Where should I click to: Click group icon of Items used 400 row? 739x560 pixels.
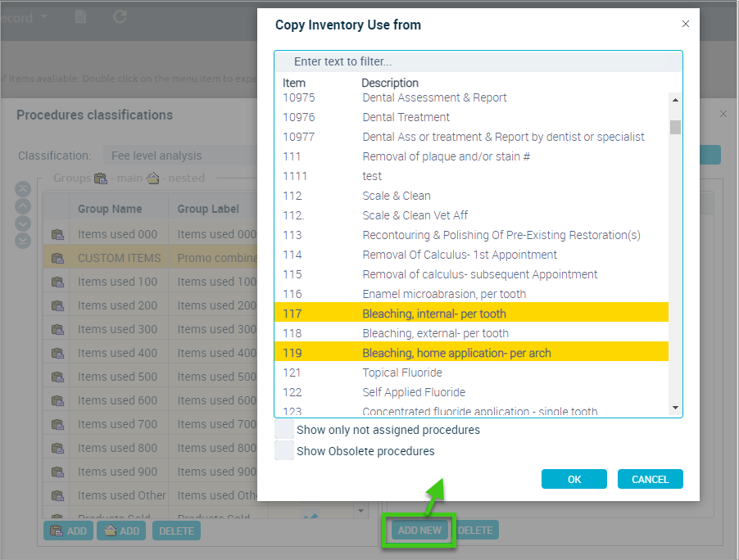(57, 353)
